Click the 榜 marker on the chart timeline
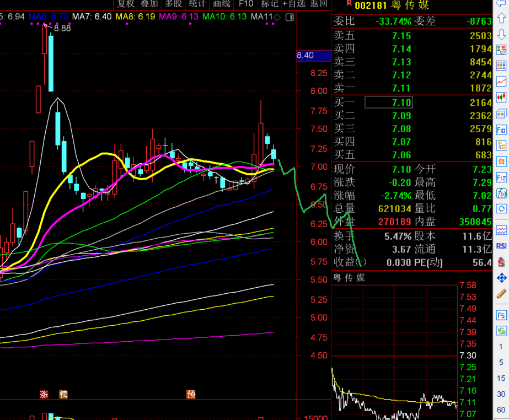509x420 pixels. 63,394
